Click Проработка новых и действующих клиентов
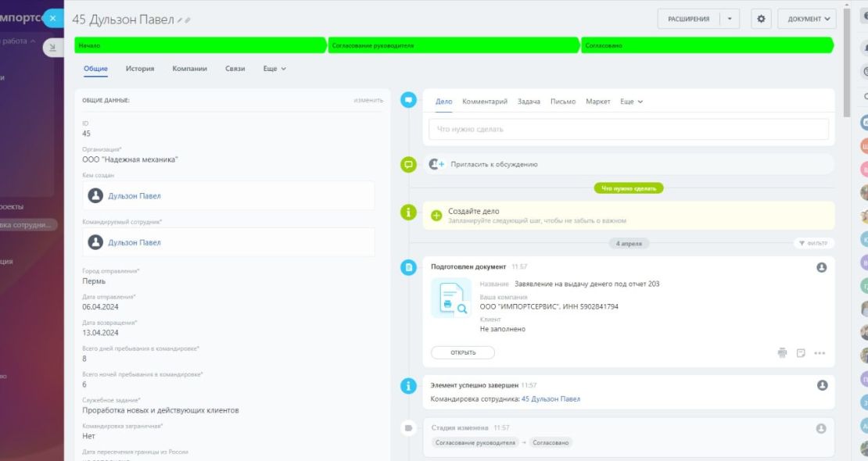The width and height of the screenshot is (868, 461). pos(160,411)
